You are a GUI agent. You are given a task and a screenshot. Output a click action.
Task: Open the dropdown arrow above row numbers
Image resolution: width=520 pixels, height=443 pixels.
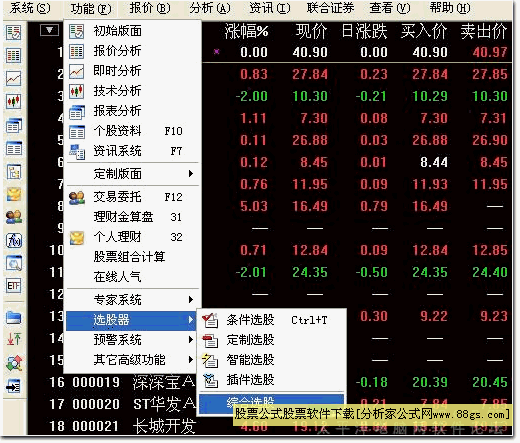(x=49, y=30)
